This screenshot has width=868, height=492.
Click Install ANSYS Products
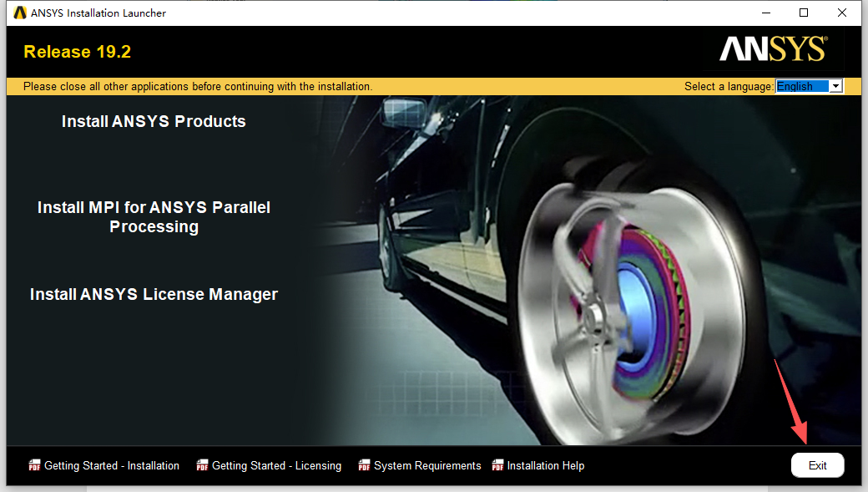[x=154, y=121]
